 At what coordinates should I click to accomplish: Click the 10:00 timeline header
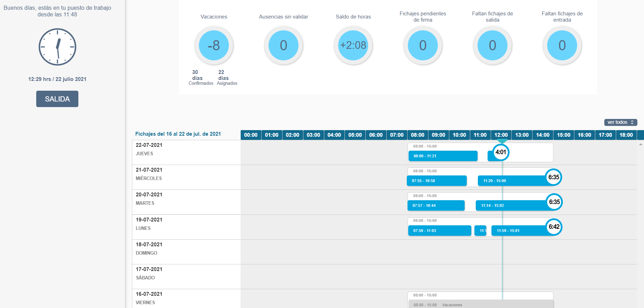point(459,135)
